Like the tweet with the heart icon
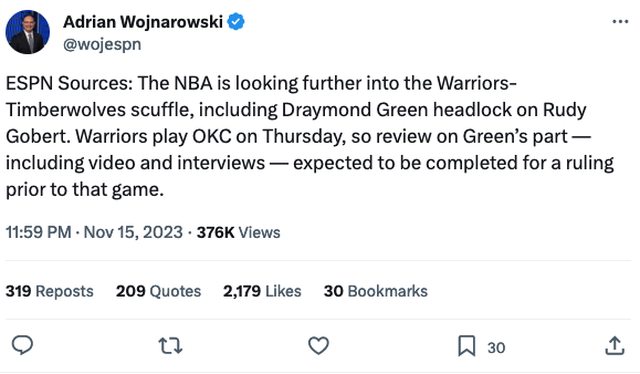Screen dimensions: 640x374 pos(318,346)
